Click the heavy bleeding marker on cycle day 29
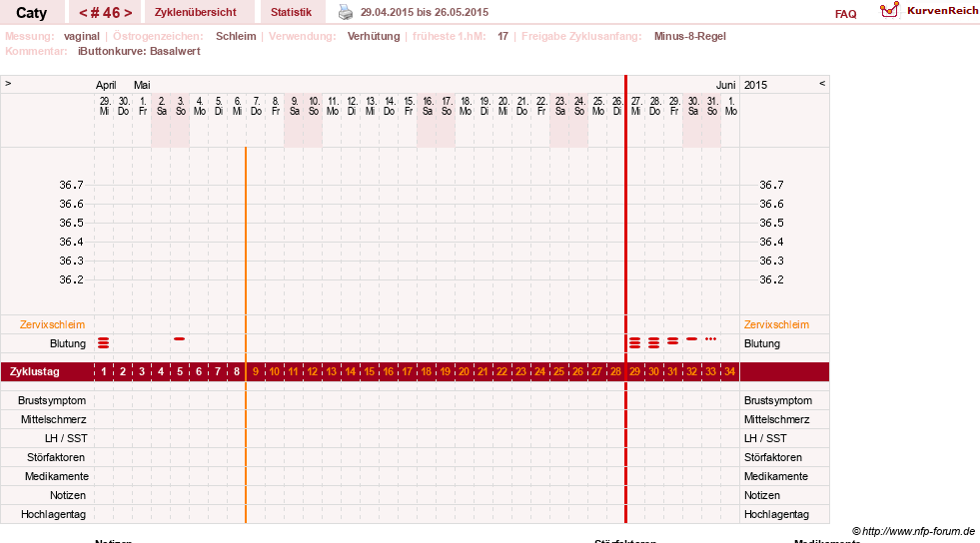This screenshot has width=980, height=543. pos(635,342)
